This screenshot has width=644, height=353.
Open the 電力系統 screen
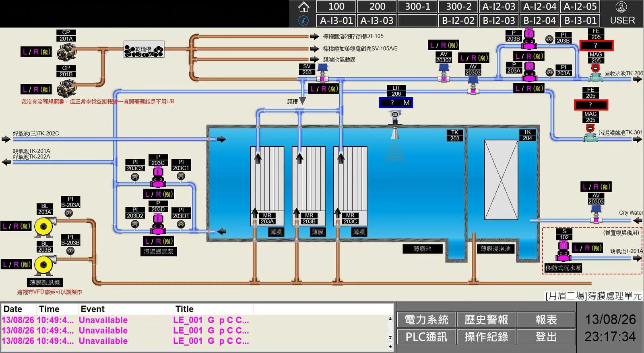click(426, 320)
